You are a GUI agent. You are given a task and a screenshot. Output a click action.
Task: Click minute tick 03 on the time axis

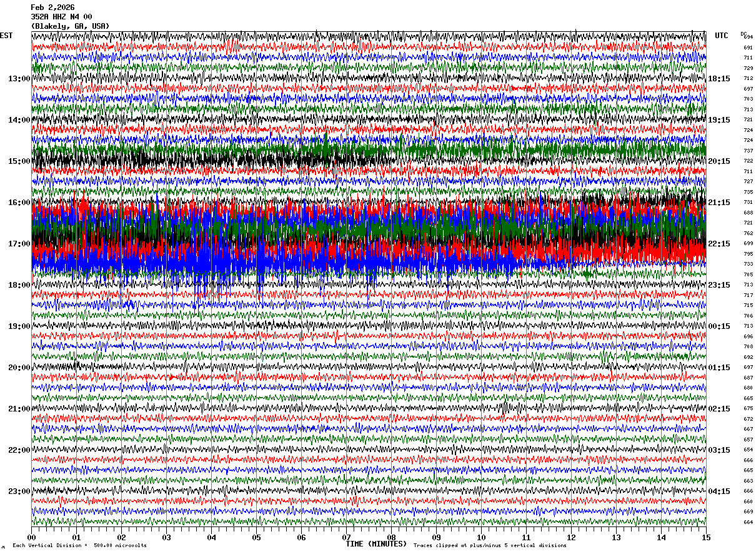pyautogui.click(x=166, y=537)
